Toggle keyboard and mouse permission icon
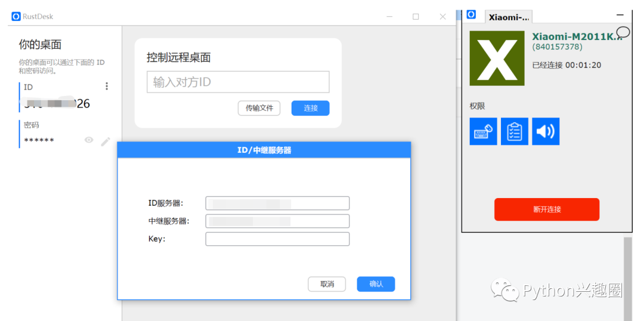The width and height of the screenshot is (644, 321). click(484, 131)
